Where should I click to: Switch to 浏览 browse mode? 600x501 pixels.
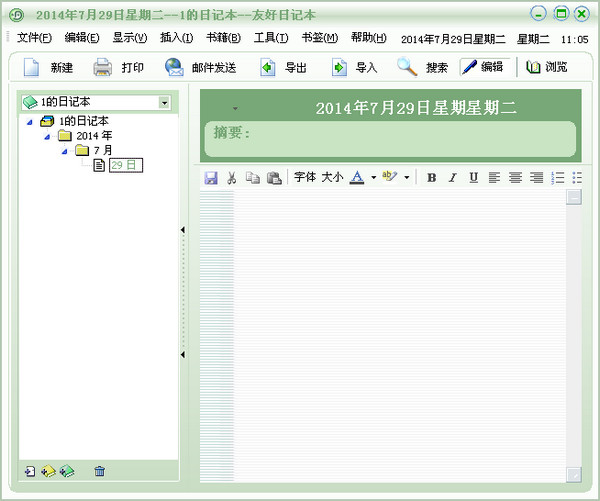[546, 67]
